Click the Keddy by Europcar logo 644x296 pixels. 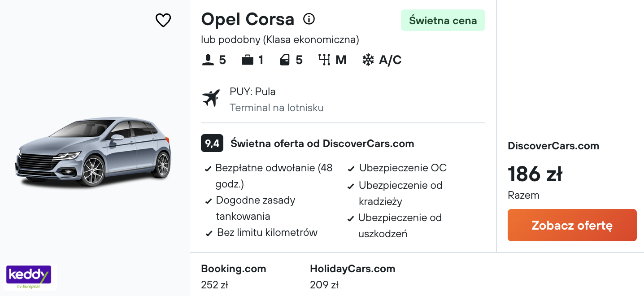29,277
